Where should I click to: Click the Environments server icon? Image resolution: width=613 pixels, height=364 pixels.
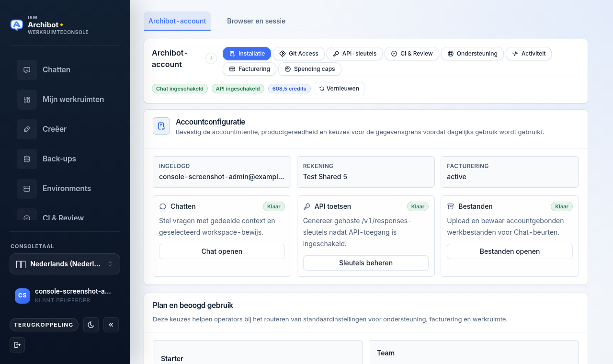pos(27,189)
